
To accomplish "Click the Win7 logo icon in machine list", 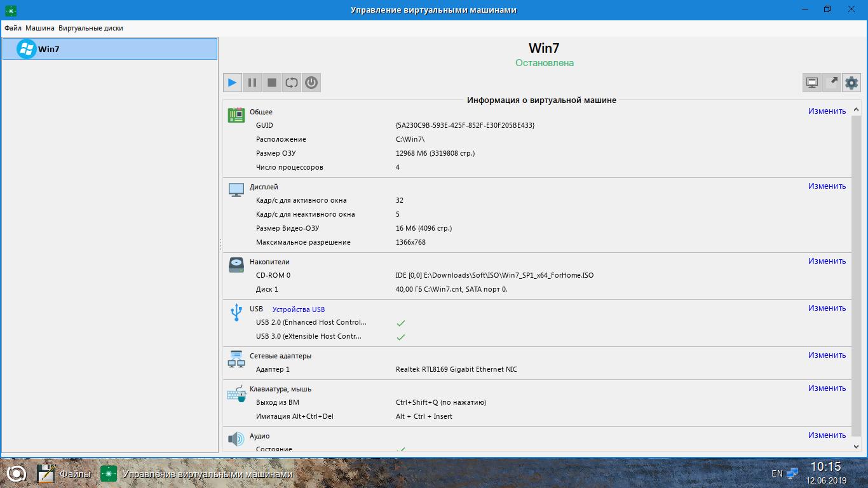I will (x=26, y=49).
